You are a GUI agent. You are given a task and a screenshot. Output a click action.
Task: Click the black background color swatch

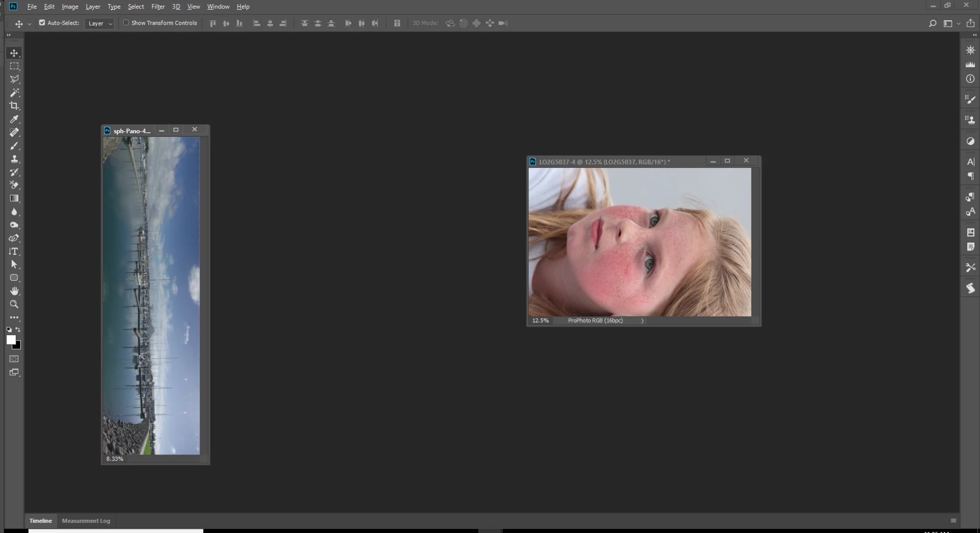18,346
